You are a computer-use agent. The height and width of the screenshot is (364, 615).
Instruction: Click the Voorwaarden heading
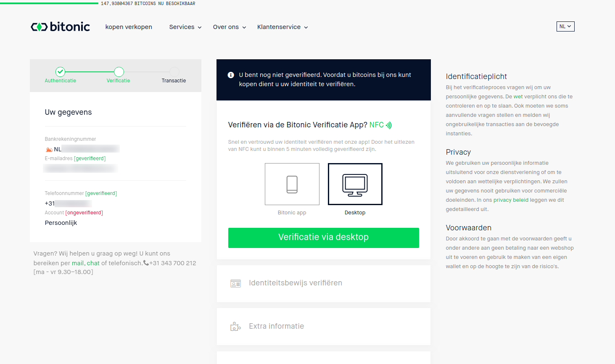(x=469, y=228)
